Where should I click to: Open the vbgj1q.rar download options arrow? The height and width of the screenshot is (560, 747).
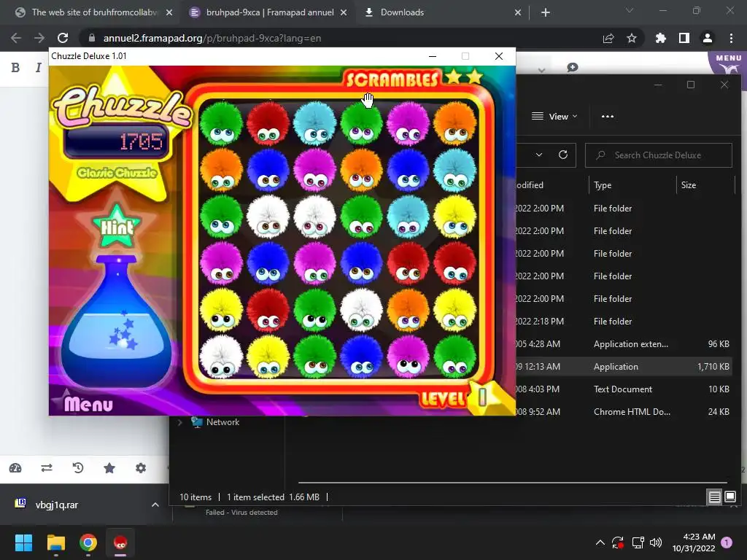click(x=155, y=505)
